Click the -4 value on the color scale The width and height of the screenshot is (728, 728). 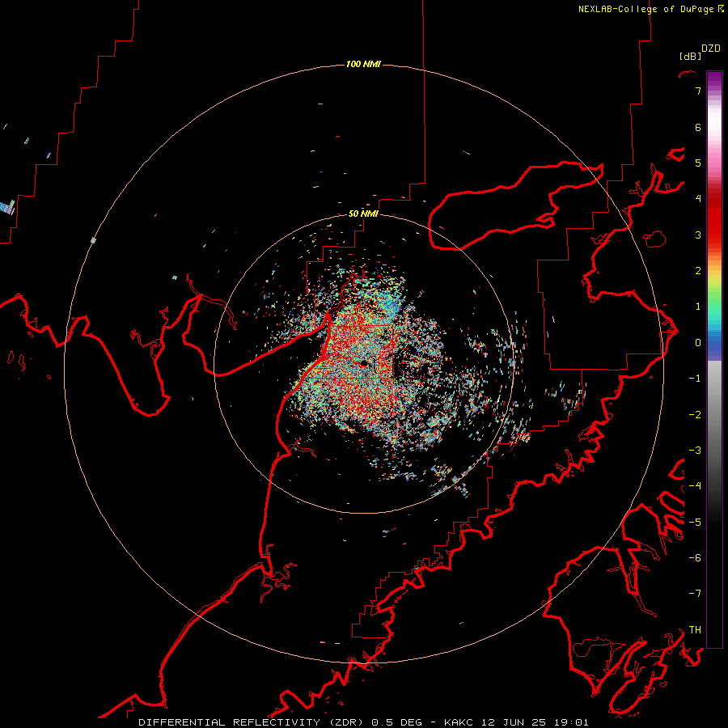click(x=695, y=486)
